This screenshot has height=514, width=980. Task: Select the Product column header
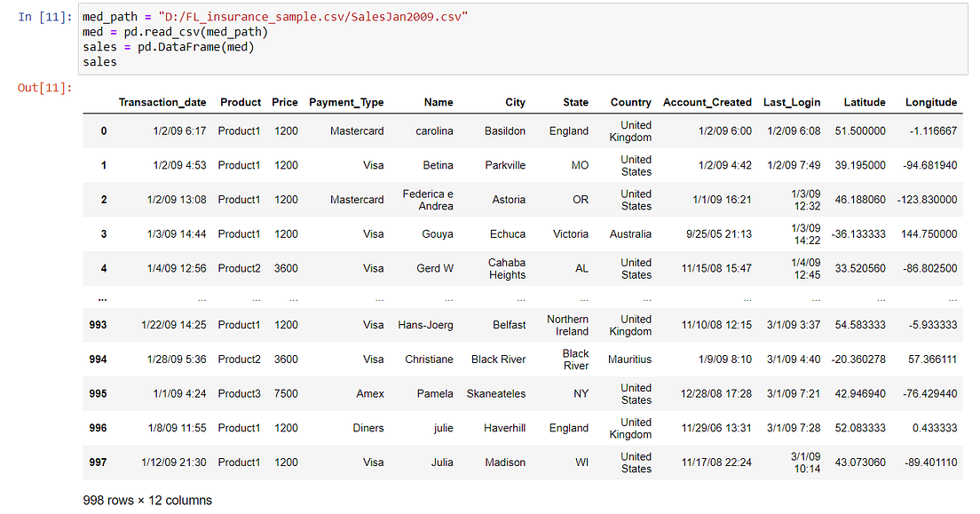tap(240, 102)
